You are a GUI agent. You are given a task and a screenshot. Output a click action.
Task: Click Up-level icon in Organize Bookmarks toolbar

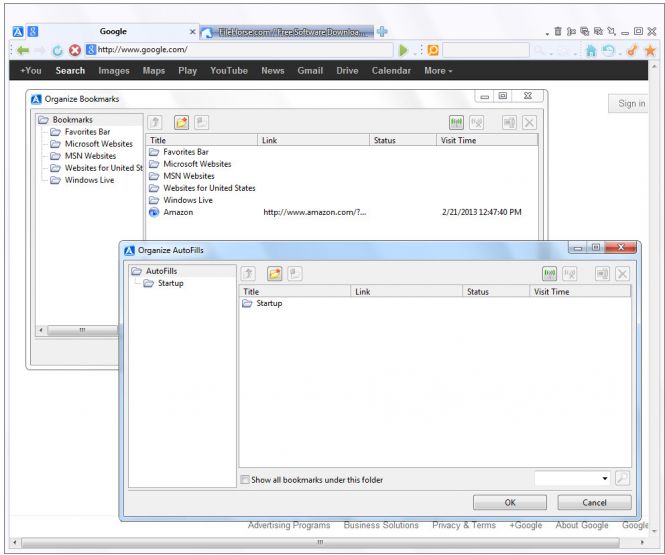point(155,123)
